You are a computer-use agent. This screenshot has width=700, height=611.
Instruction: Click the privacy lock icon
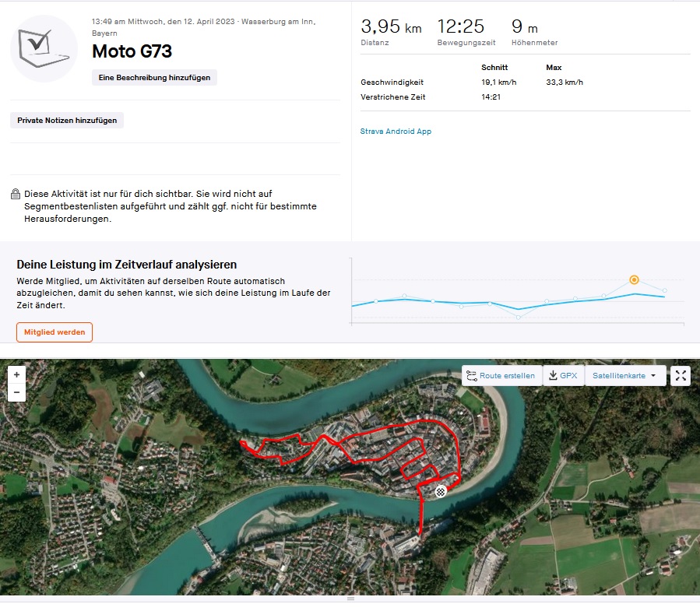(16, 194)
